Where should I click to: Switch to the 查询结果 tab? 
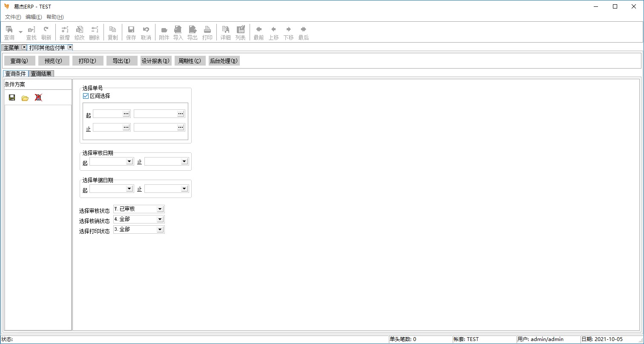click(x=41, y=74)
